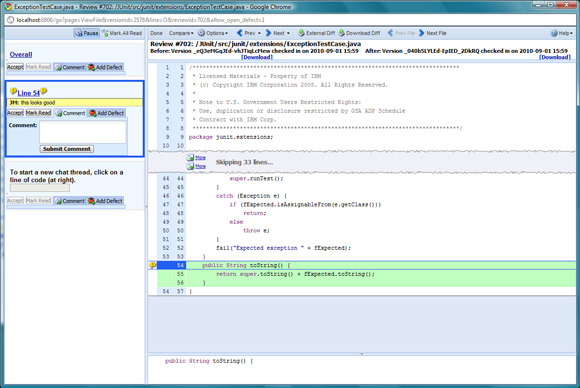Viewport: 580px width, 388px height.
Task: Click the Overall link
Action: [21, 54]
